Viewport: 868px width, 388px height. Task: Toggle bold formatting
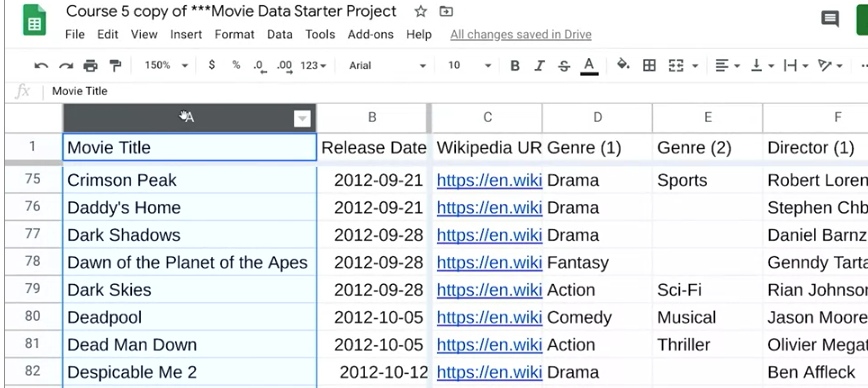click(515, 66)
